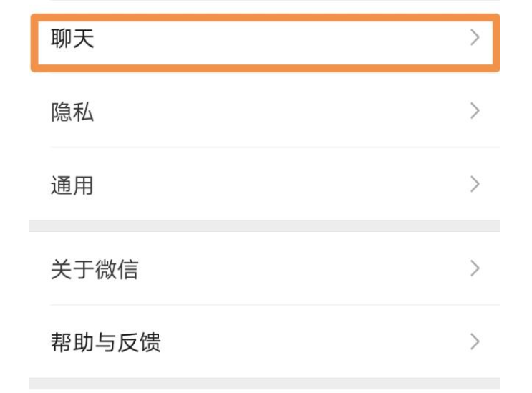
Task: Click the 隐私 text label
Action: [x=72, y=112]
